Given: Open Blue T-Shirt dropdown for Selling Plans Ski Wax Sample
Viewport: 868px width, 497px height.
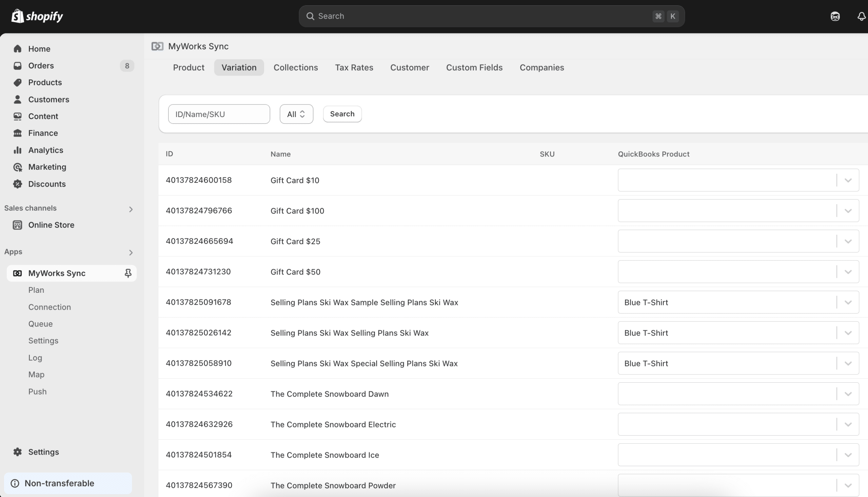Looking at the screenshot, I should (x=848, y=302).
